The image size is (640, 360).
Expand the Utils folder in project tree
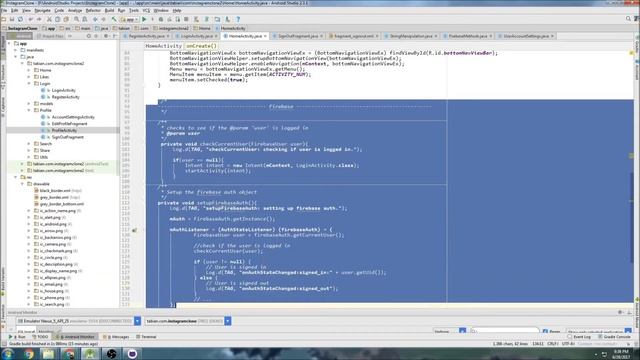point(29,157)
